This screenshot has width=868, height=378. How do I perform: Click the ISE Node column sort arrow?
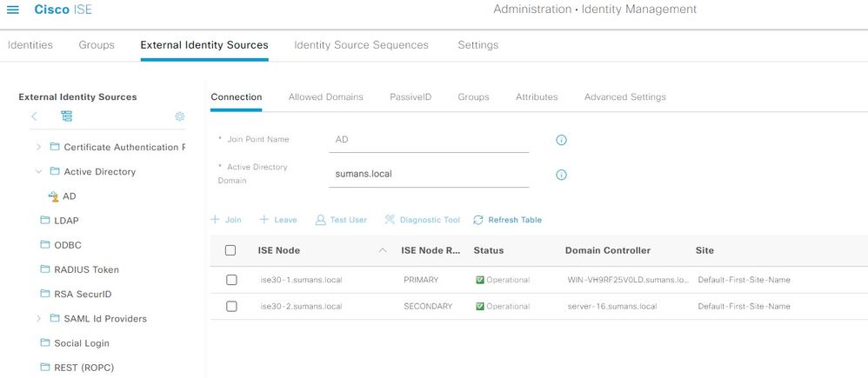(x=383, y=251)
